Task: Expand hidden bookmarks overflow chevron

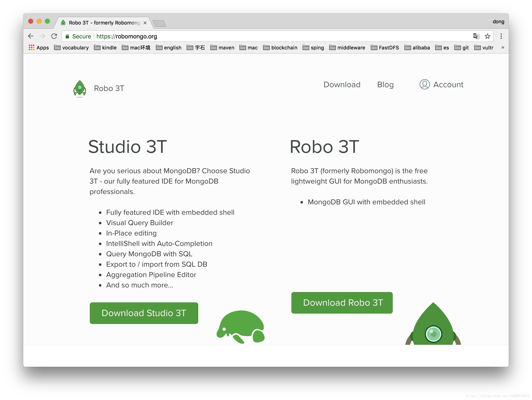Action: [503, 48]
